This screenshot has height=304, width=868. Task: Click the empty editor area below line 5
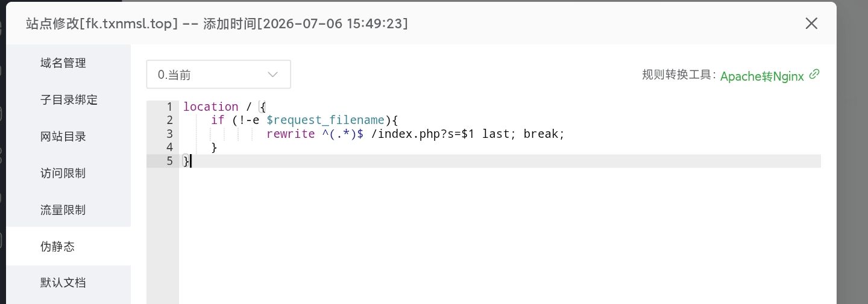[x=500, y=235]
